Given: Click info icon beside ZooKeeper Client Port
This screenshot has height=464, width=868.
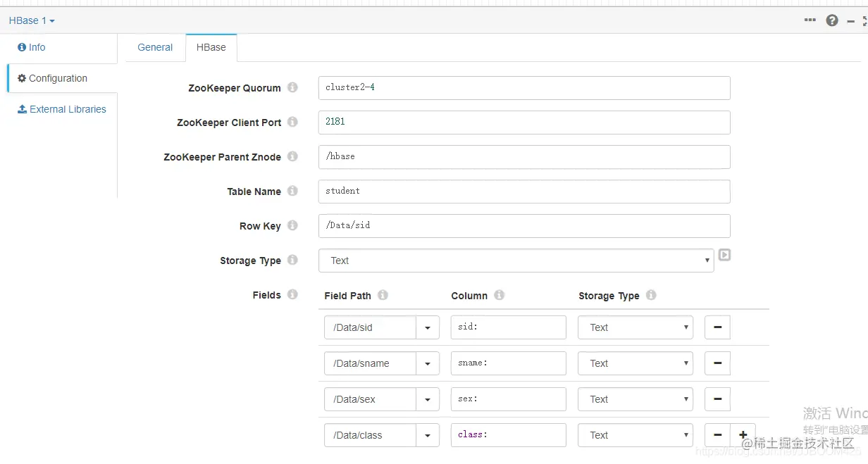Looking at the screenshot, I should point(292,122).
